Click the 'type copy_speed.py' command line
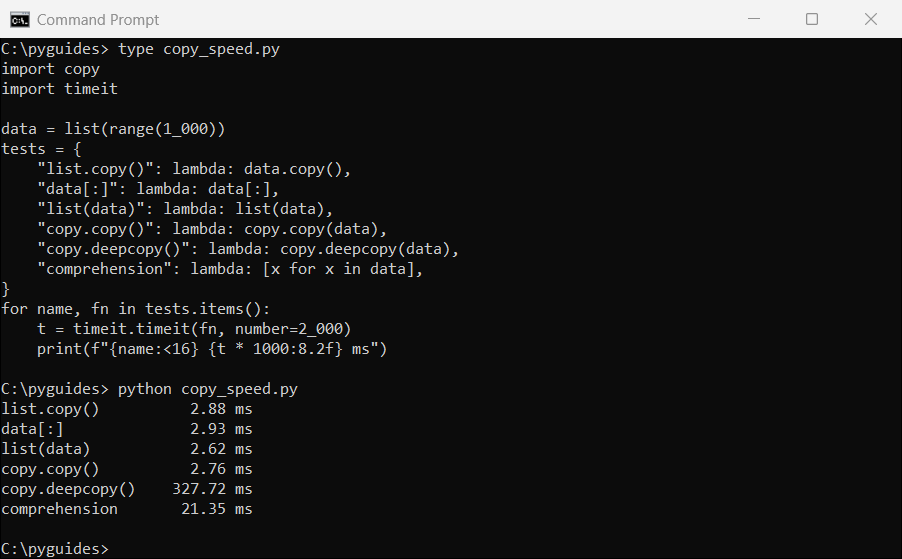The height and width of the screenshot is (559, 902). (140, 49)
